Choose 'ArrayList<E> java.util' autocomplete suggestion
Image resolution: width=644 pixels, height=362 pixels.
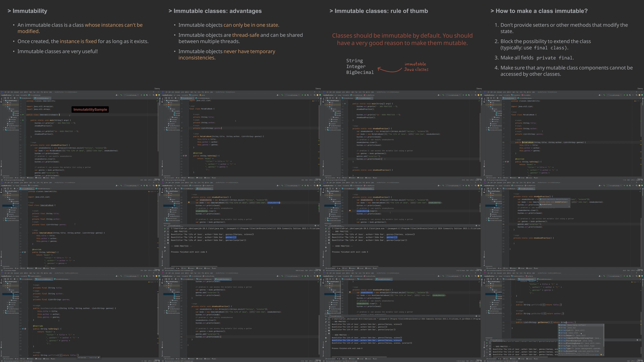(x=581, y=330)
